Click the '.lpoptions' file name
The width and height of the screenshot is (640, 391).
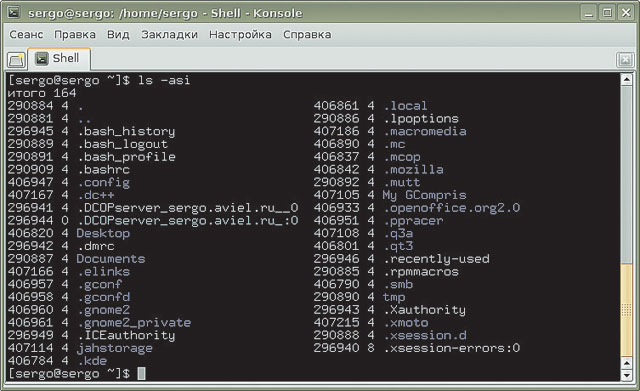pyautogui.click(x=421, y=118)
